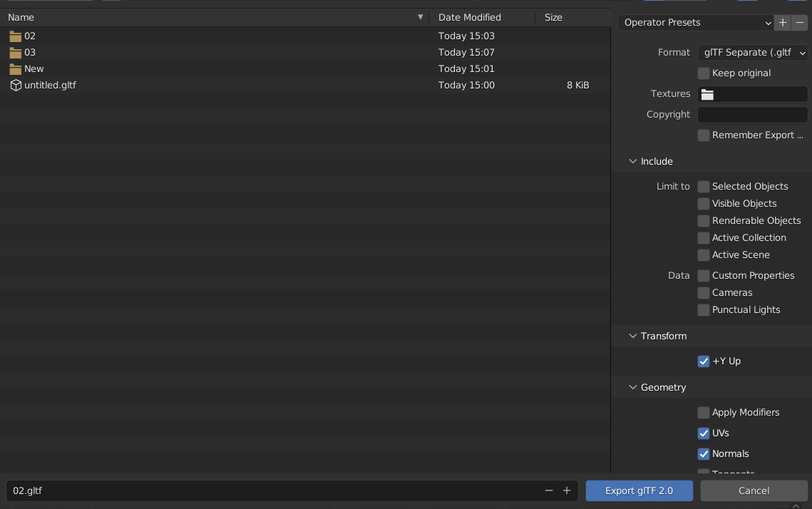This screenshot has width=812, height=509.
Task: Sort files by Size
Action: click(553, 16)
